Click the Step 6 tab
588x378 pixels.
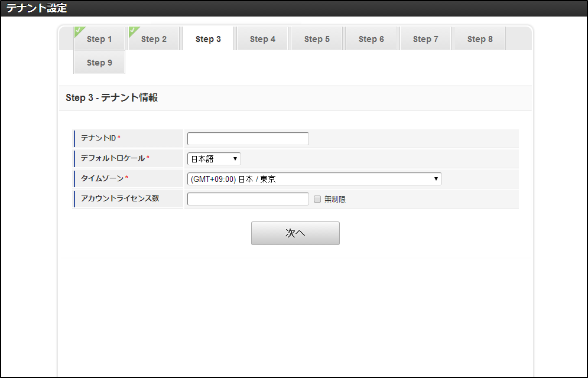tap(371, 39)
